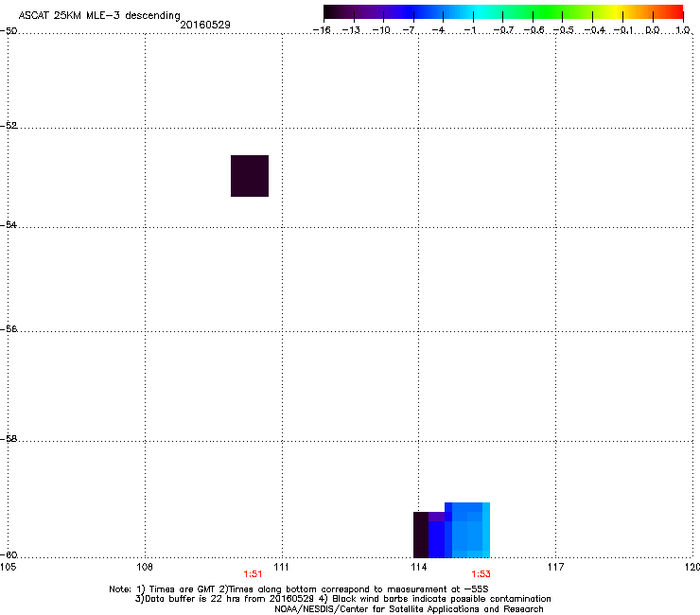Click the latitude label '-52'

pos(9,126)
